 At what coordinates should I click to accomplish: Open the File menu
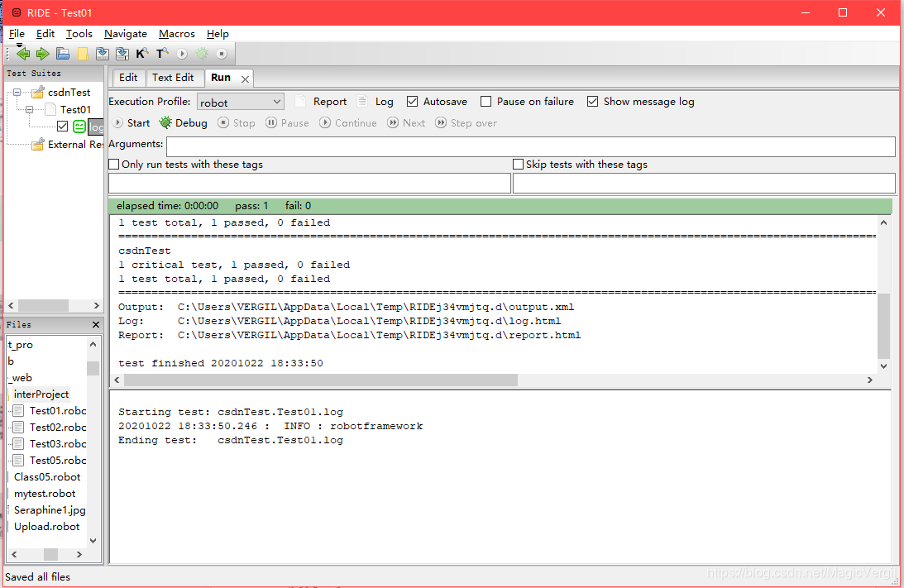[17, 33]
